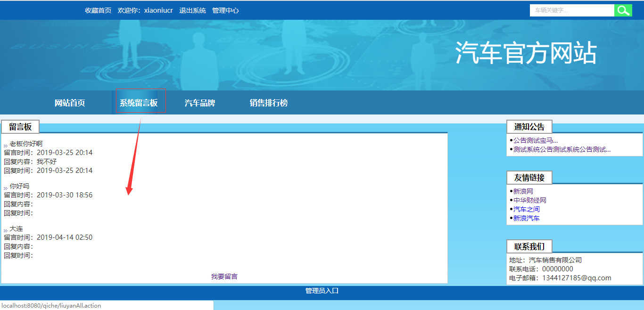
Task: Visit 汽车之间 friendly link
Action: click(x=527, y=209)
